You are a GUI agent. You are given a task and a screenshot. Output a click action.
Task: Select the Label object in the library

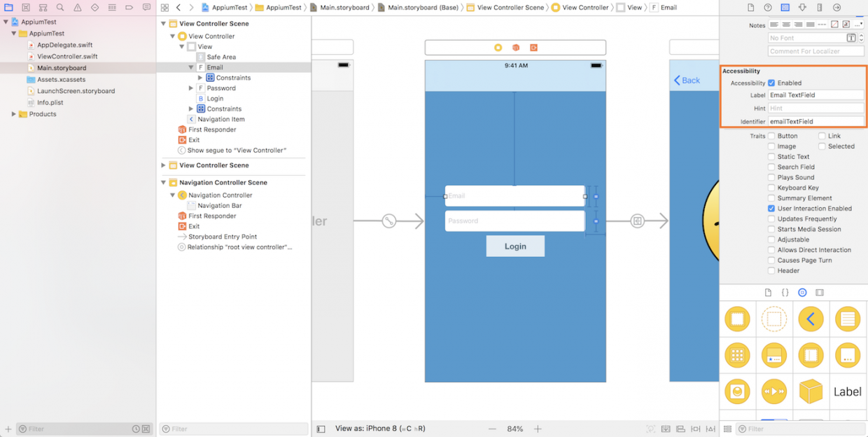tap(847, 391)
